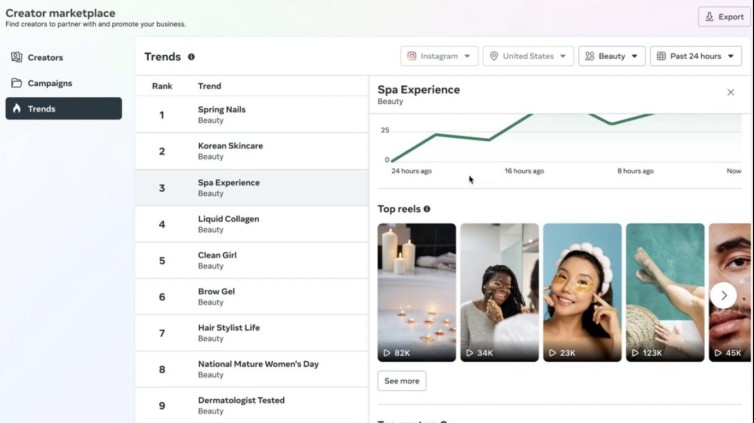Open the legs by pool reel with 123K views
Viewport: 754px width, 423px height.
[x=665, y=292]
